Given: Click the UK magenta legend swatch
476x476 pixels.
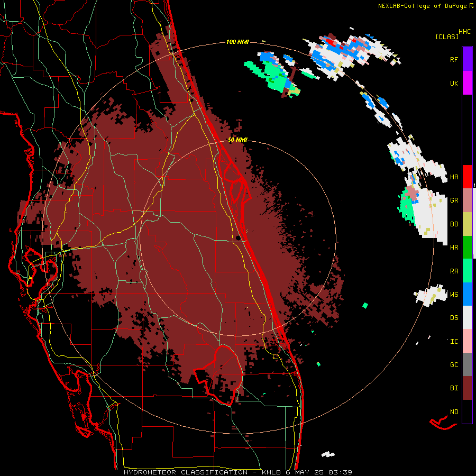Looking at the screenshot, I should click(x=467, y=83).
